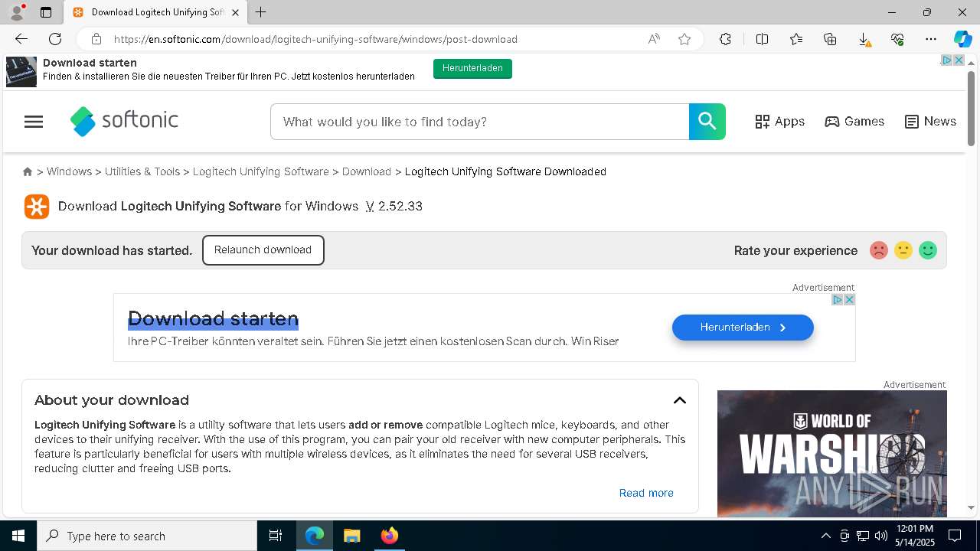Open the Download breadcrumb link
980x551 pixels.
click(367, 171)
